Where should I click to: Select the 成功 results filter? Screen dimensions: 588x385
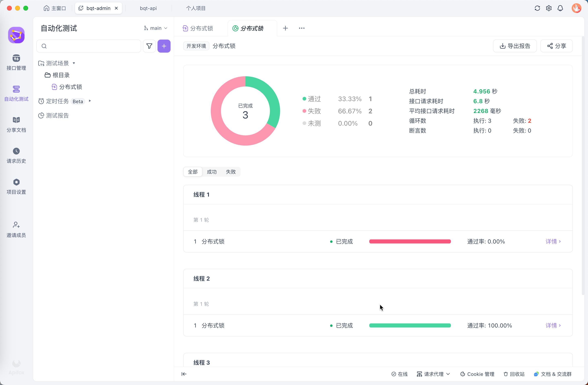point(212,172)
